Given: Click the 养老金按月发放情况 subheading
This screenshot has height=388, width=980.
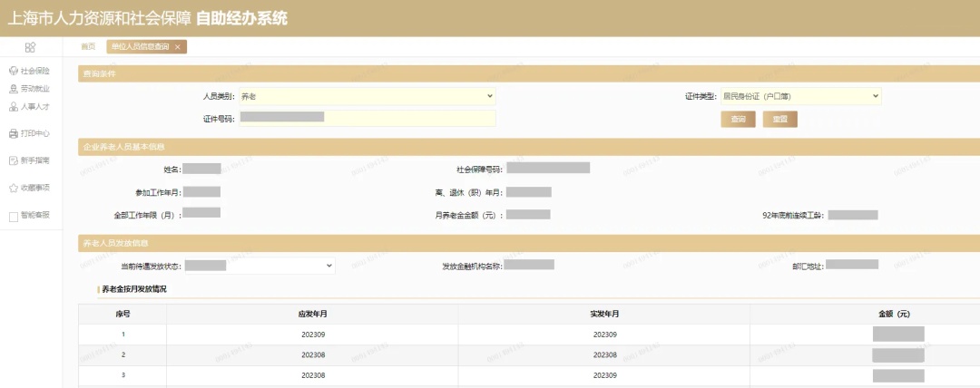Looking at the screenshot, I should click(134, 289).
